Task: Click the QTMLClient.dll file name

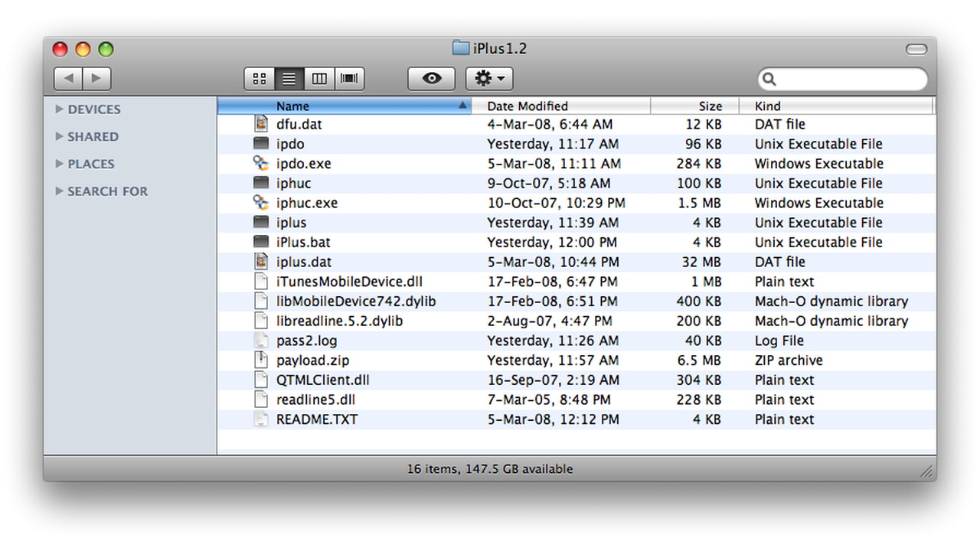Action: coord(323,380)
